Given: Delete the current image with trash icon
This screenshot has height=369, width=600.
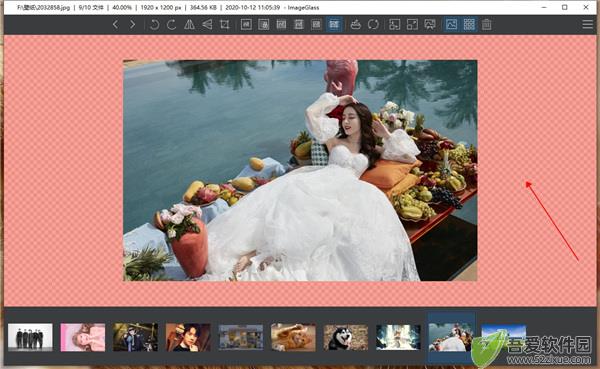Looking at the screenshot, I should click(x=487, y=24).
